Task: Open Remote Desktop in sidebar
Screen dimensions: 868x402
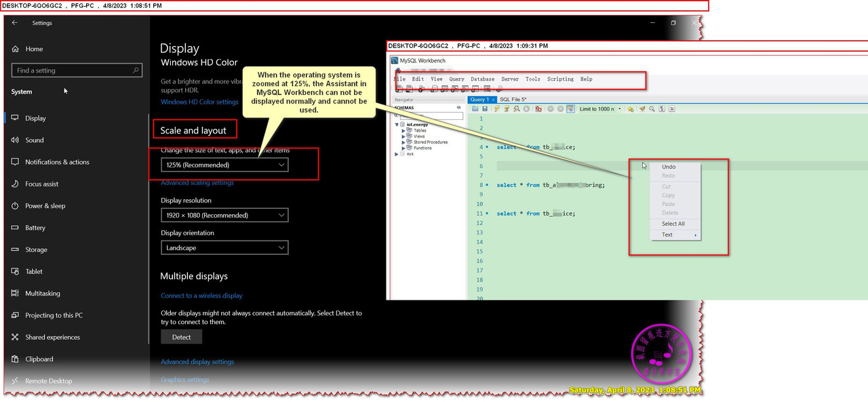Action: [48, 381]
